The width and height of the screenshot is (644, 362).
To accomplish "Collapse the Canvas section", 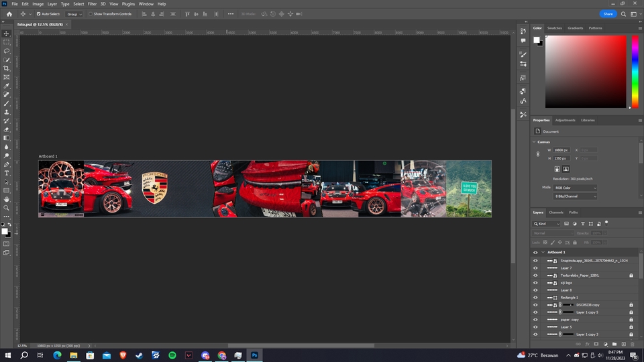I will click(x=535, y=142).
